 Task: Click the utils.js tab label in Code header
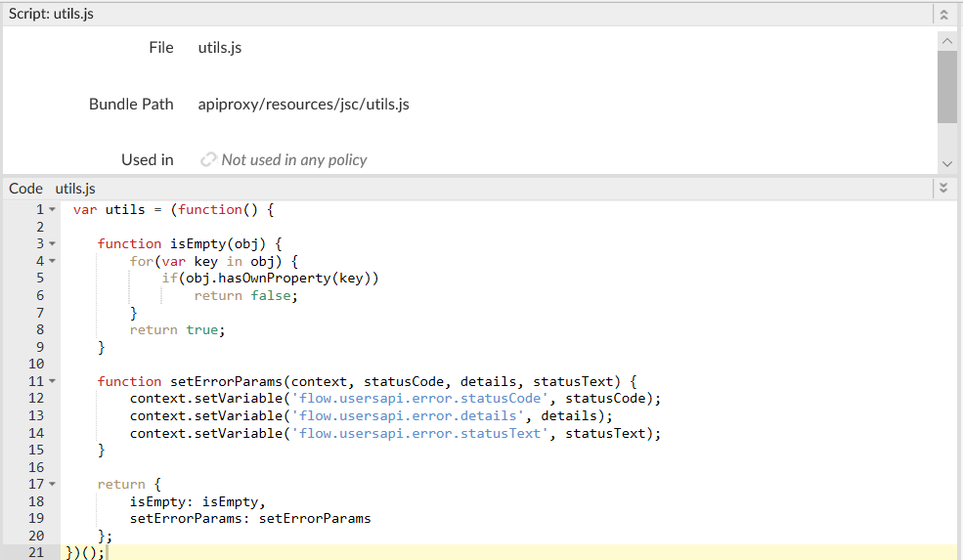[x=75, y=189]
